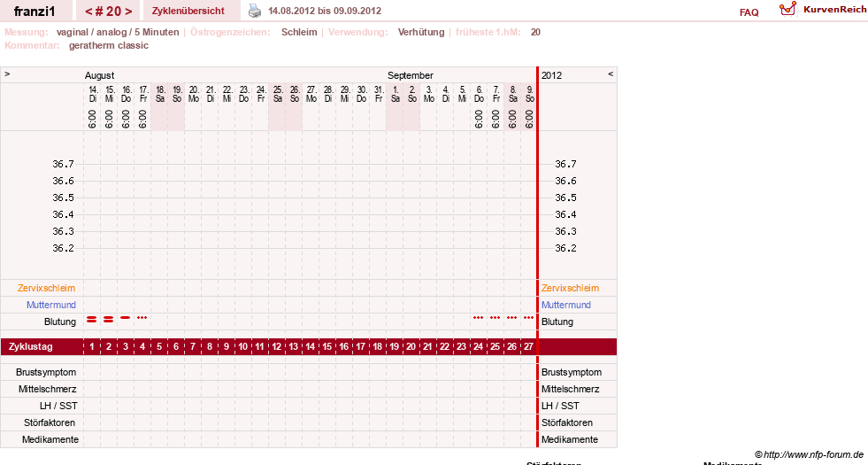The image size is (868, 465).
Task: Click the printer icon beside the date range
Action: pos(255,11)
